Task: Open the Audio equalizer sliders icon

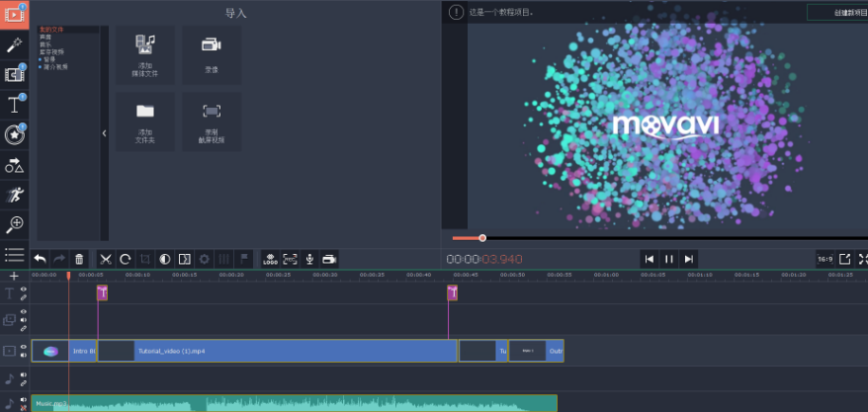Action: [x=224, y=259]
